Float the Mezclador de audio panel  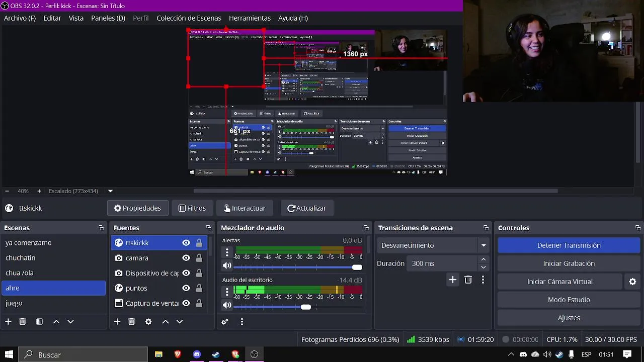coord(366,228)
